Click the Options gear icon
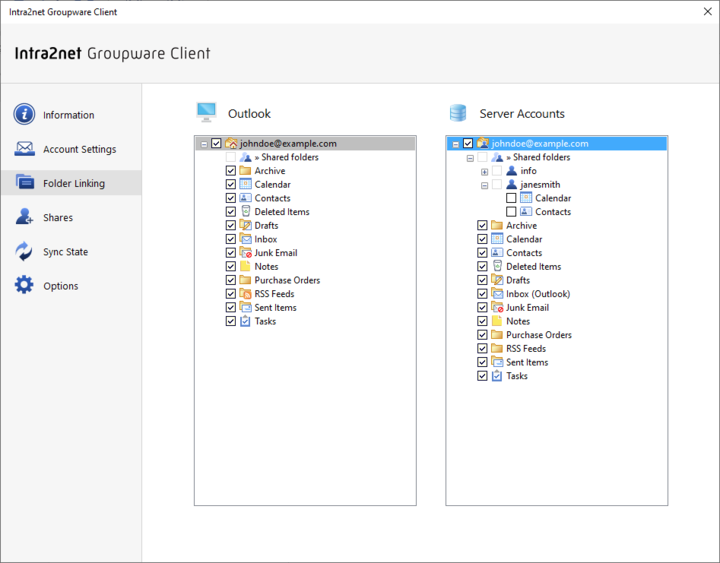 tap(24, 285)
